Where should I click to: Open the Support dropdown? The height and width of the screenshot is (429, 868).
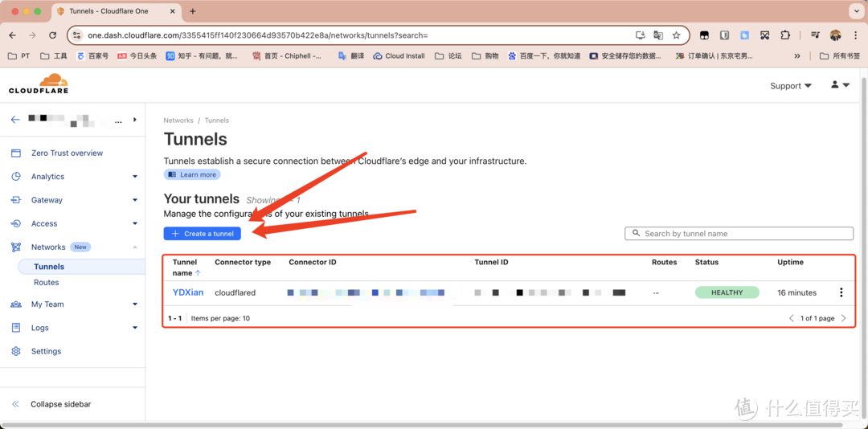pos(790,86)
